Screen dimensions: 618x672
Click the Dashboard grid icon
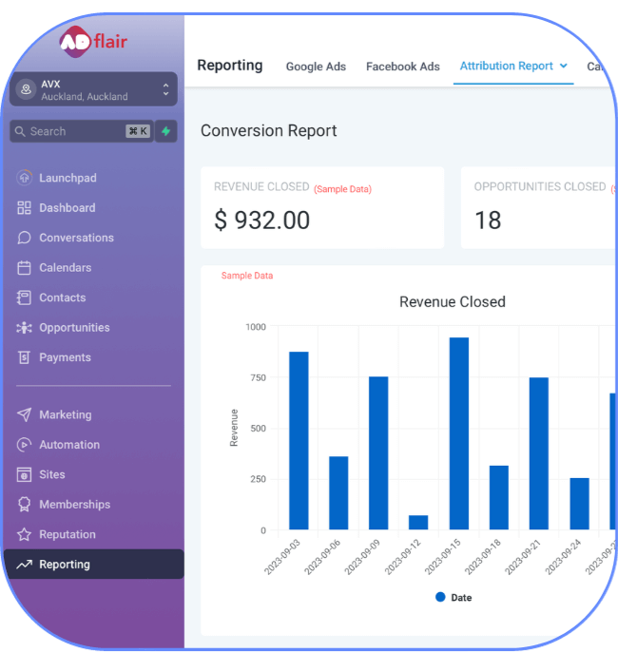click(x=24, y=208)
